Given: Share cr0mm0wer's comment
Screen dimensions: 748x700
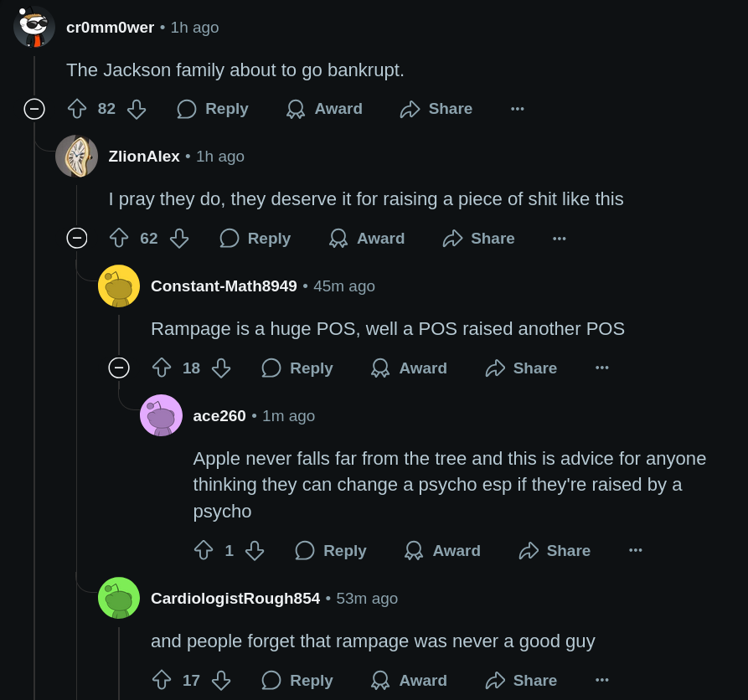Looking at the screenshot, I should (436, 109).
